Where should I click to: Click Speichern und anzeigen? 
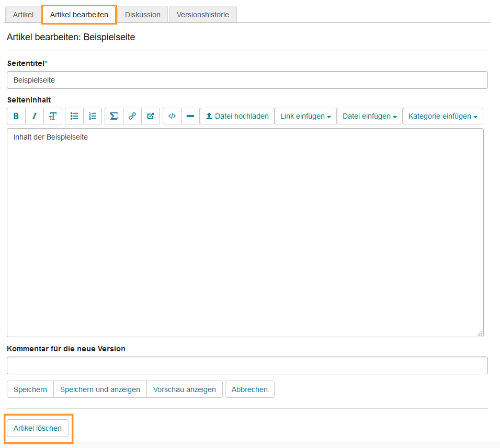pyautogui.click(x=100, y=389)
